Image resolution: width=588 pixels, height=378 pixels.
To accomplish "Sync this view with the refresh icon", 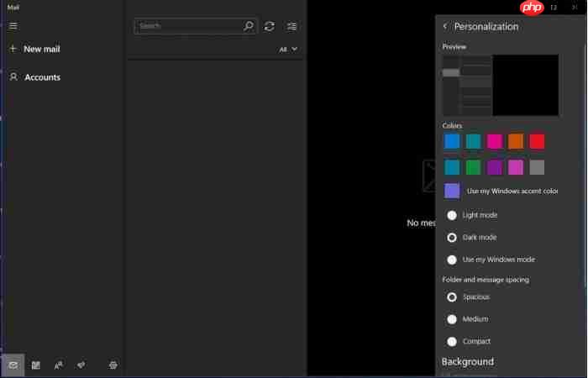I will coord(270,26).
